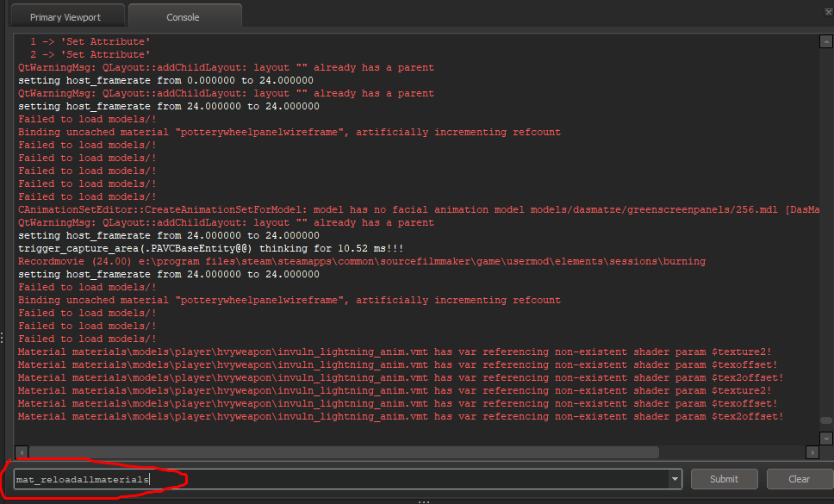This screenshot has height=504, width=834.
Task: Click the vertical scrollbar thumb
Action: (825, 420)
